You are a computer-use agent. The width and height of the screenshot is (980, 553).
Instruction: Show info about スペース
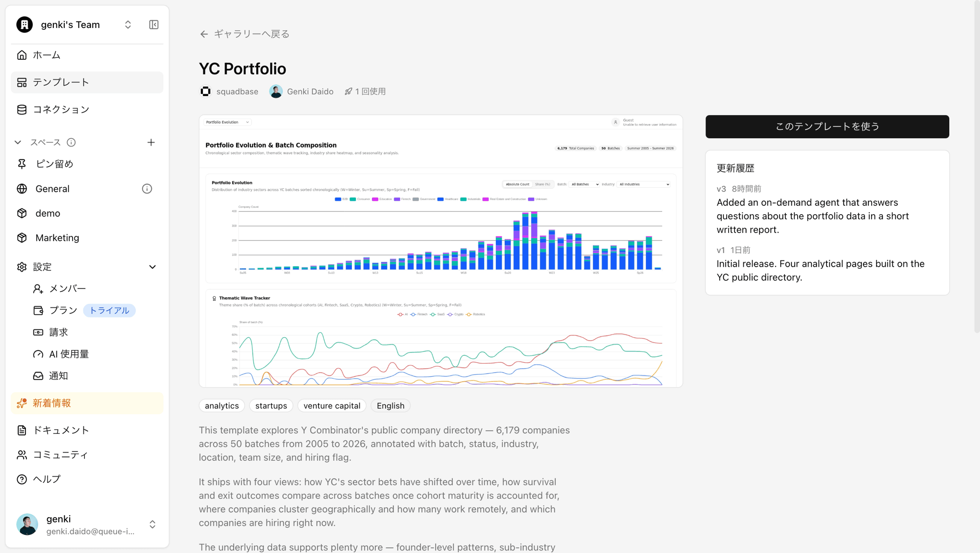(x=71, y=142)
